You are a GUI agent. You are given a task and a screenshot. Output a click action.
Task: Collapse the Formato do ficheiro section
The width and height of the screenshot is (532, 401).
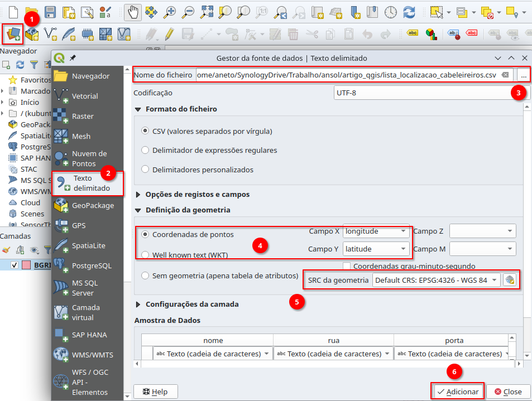point(138,109)
